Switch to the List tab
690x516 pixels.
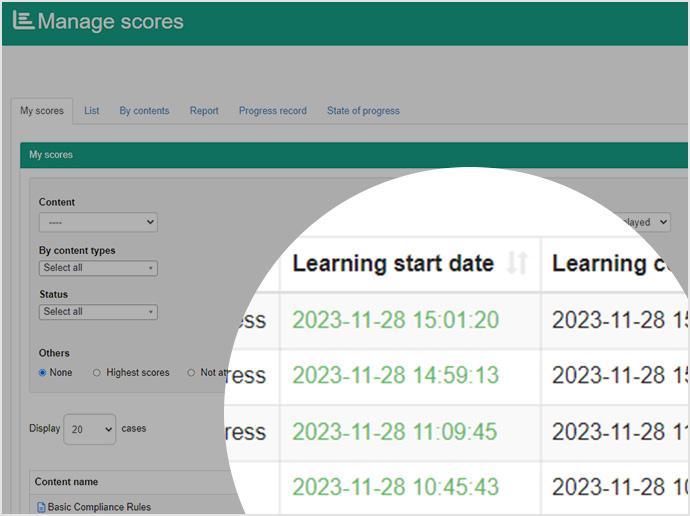pos(92,111)
